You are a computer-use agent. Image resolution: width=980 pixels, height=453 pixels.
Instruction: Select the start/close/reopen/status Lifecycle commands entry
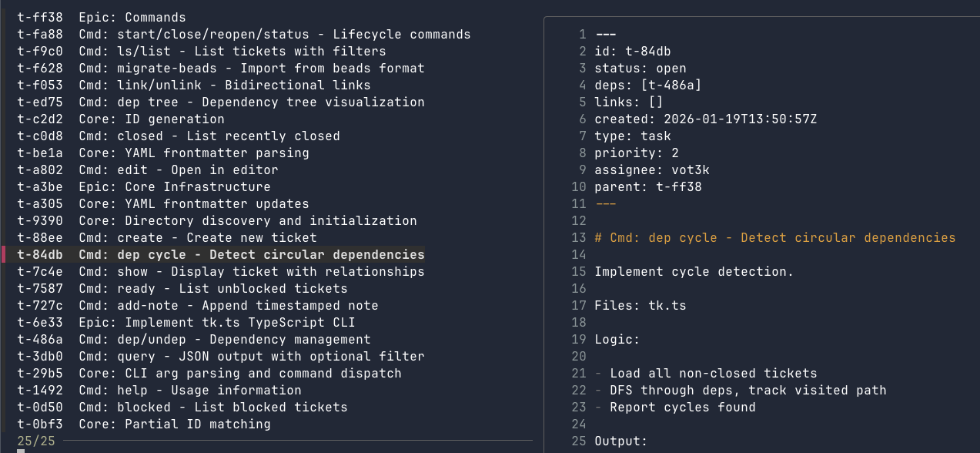click(243, 34)
